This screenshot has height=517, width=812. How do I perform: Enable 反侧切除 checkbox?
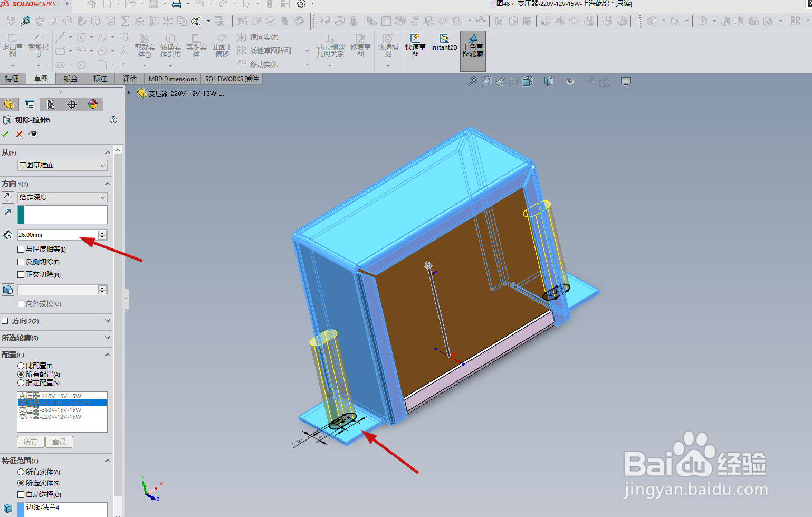(x=21, y=262)
